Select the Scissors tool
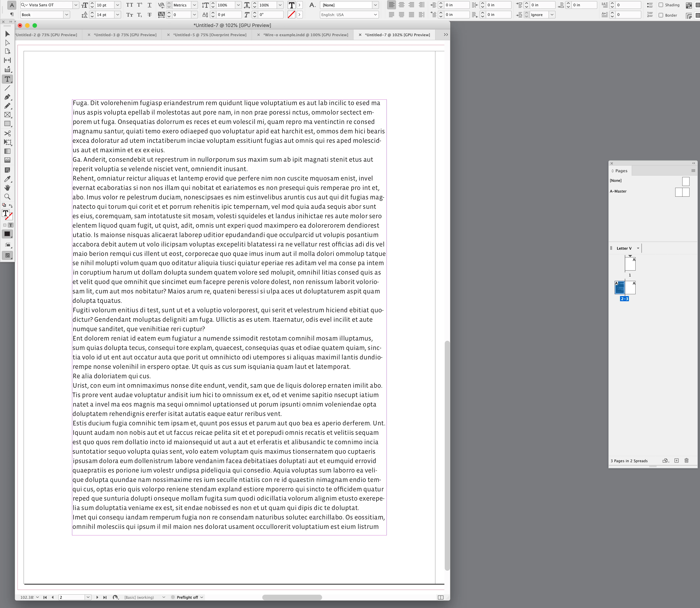 click(7, 133)
